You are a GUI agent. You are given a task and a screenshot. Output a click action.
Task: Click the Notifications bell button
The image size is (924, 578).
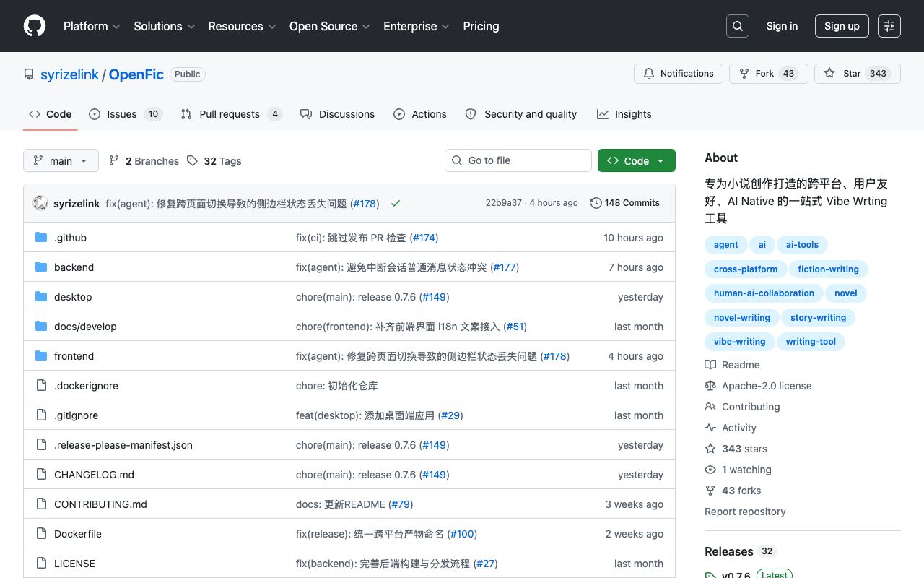(x=679, y=74)
